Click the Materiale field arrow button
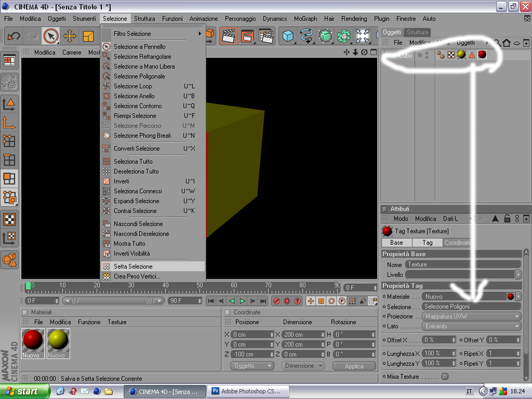The height and width of the screenshot is (399, 532). click(x=518, y=297)
